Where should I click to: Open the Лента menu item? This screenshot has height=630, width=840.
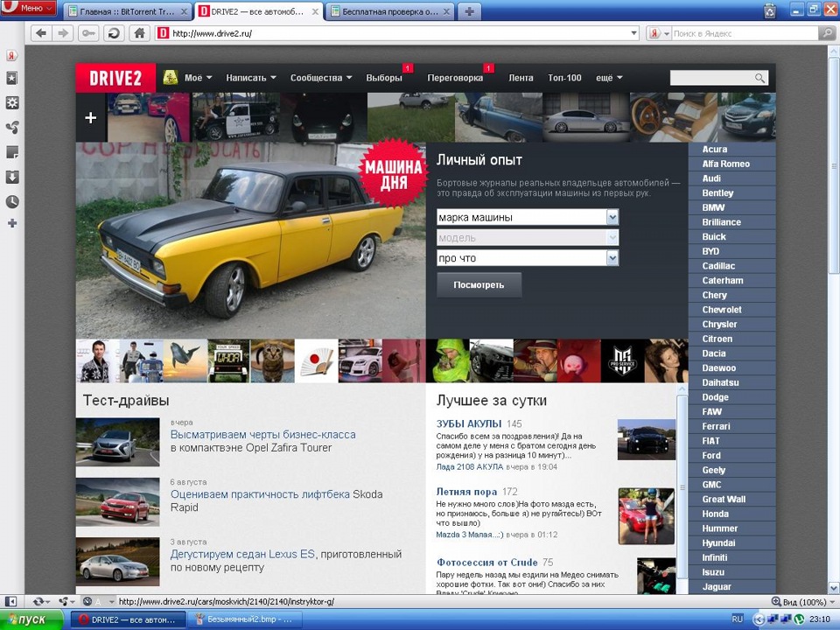coord(521,78)
